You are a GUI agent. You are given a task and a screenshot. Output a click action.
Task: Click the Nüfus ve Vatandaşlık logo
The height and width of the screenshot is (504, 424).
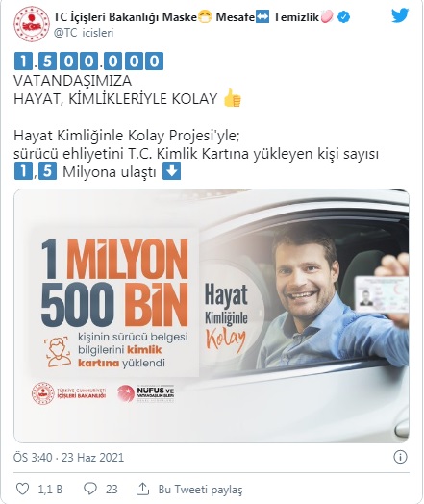(145, 393)
